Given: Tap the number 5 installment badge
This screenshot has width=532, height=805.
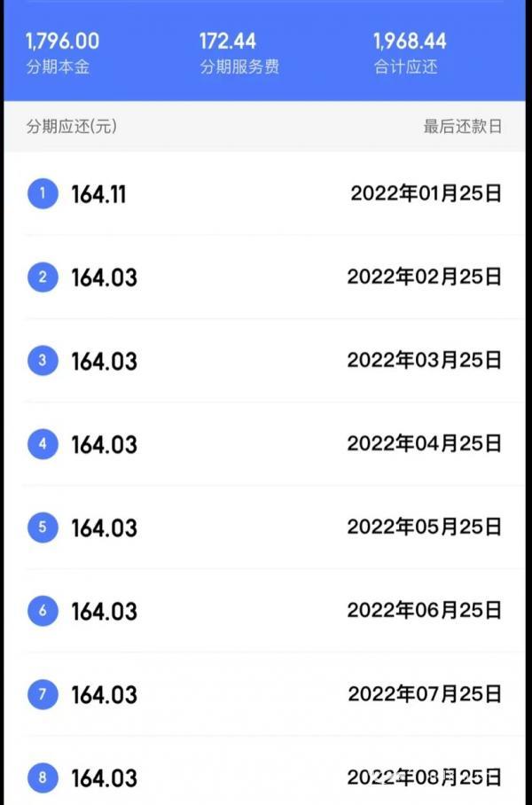Looking at the screenshot, I should pos(43,528).
